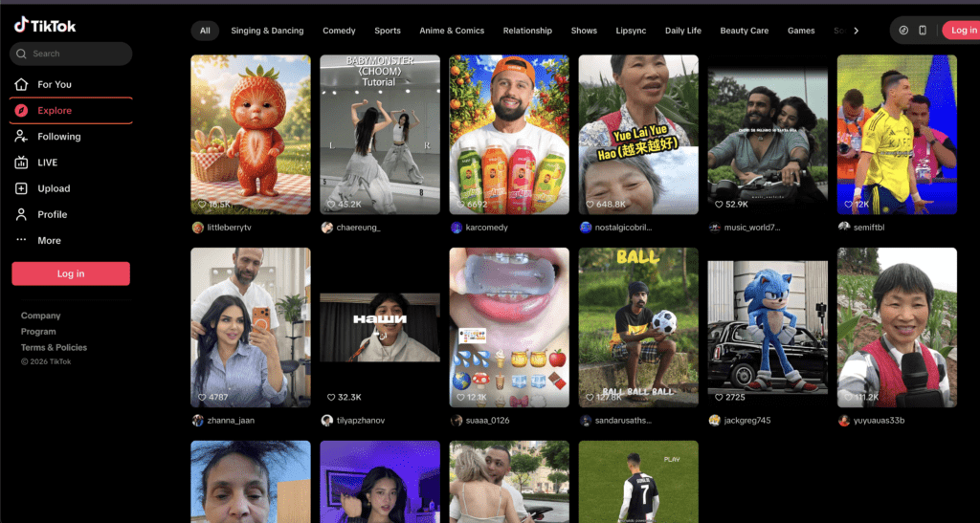
Task: Play the BABYMONSTER CHOOM Tutorial video
Action: 380,135
